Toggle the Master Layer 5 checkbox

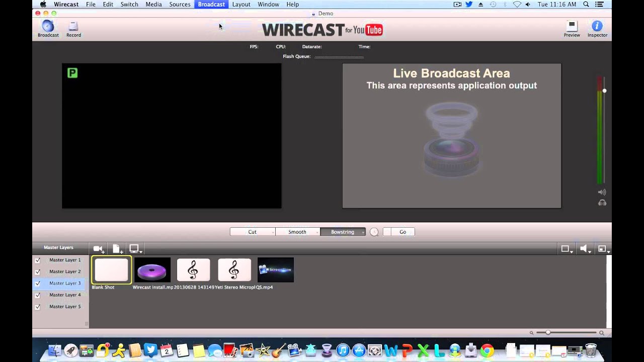[37, 307]
